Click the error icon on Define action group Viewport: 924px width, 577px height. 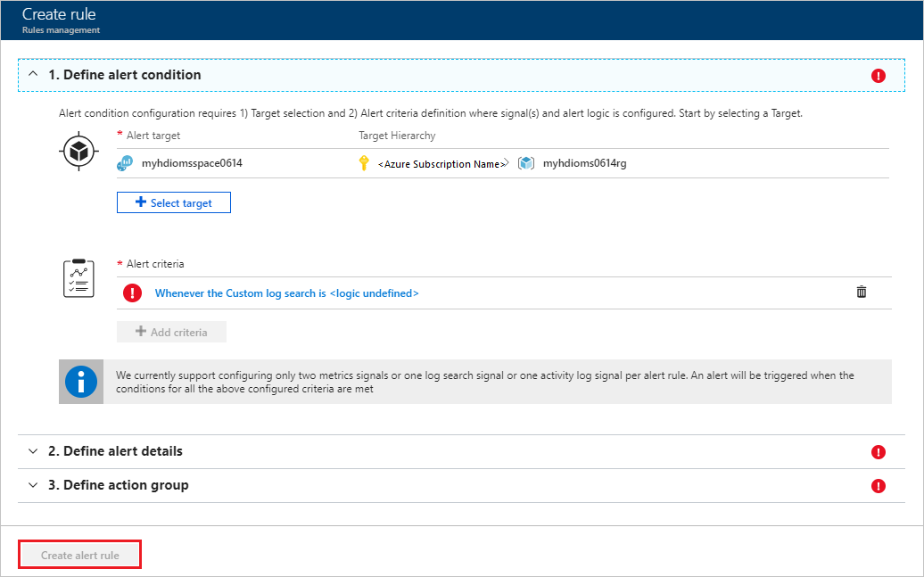(x=879, y=486)
